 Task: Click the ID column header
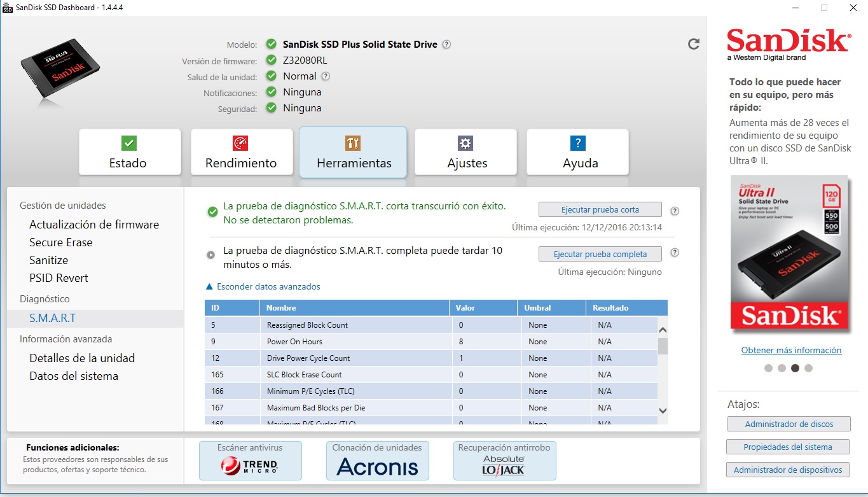point(232,308)
